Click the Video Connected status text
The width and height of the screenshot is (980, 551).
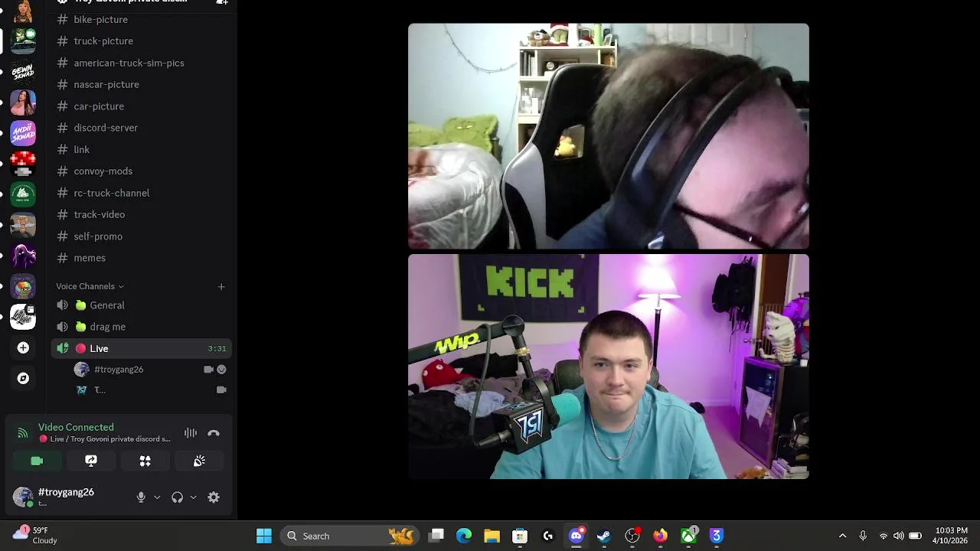tap(76, 427)
